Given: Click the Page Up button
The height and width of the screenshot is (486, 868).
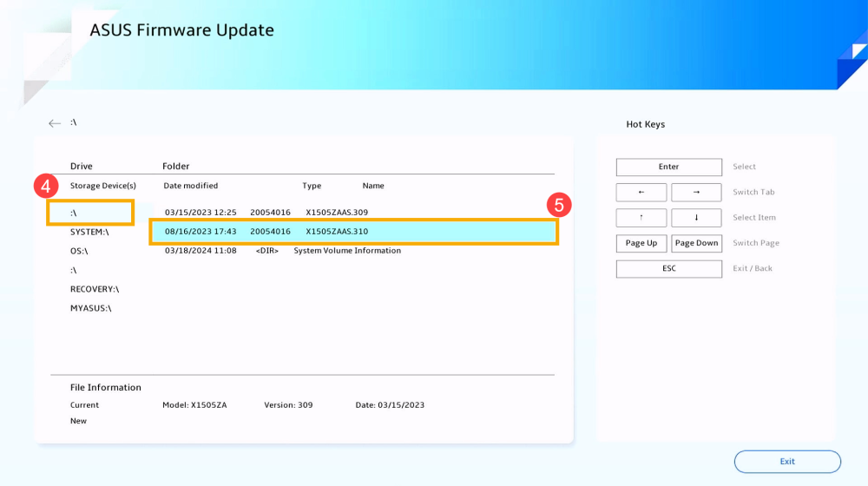Looking at the screenshot, I should [641, 243].
